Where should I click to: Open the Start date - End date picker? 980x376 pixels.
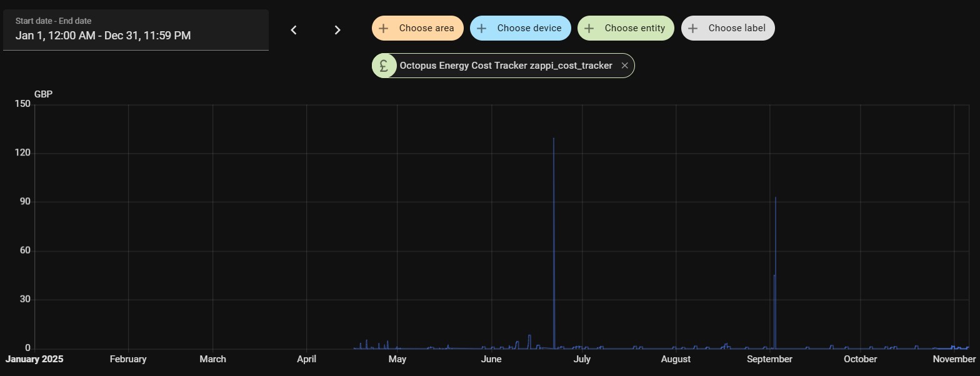coord(136,30)
